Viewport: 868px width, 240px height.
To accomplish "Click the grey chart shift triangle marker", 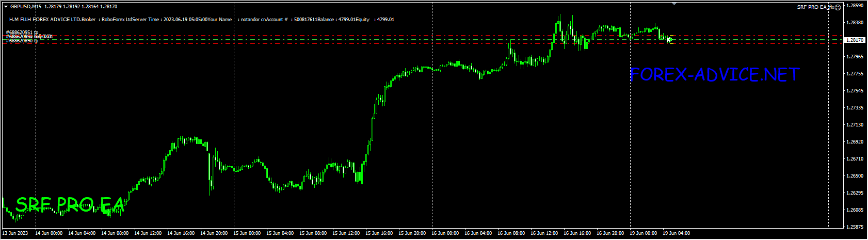I will point(674,4).
